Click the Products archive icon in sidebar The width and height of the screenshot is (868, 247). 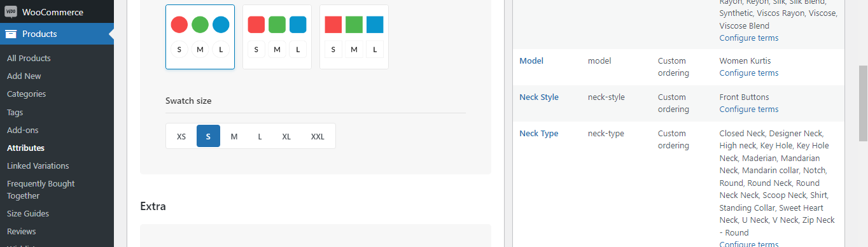(x=11, y=34)
